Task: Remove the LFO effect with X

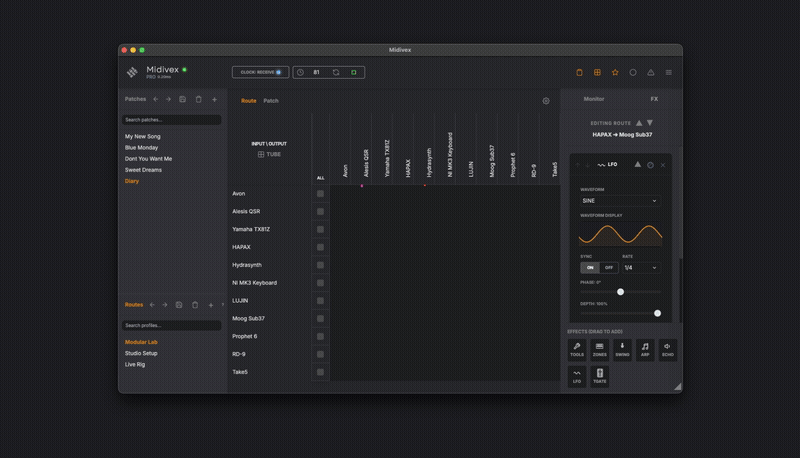Action: (x=663, y=165)
